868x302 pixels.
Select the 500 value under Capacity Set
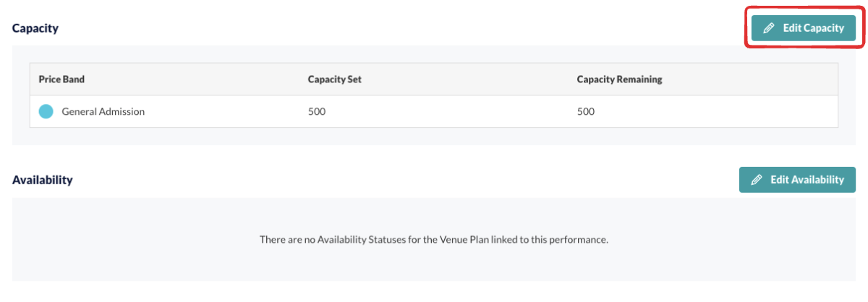[x=317, y=111]
